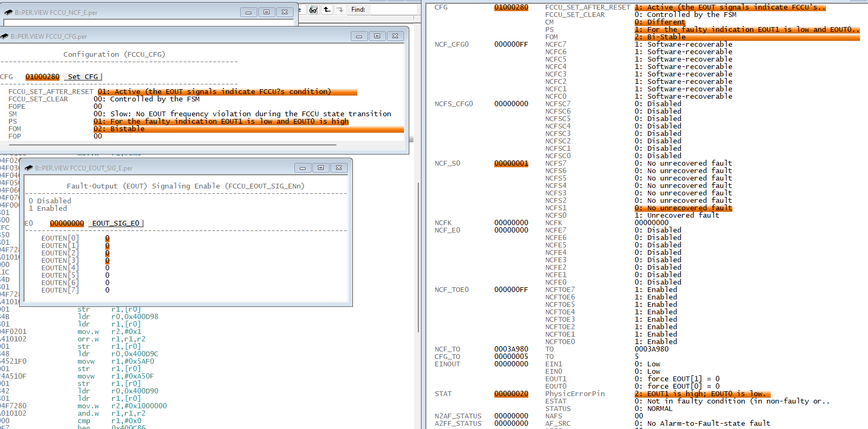Viewport: 868px width, 429px height.
Task: Select NCF_S0 value 00000001
Action: coord(511,164)
